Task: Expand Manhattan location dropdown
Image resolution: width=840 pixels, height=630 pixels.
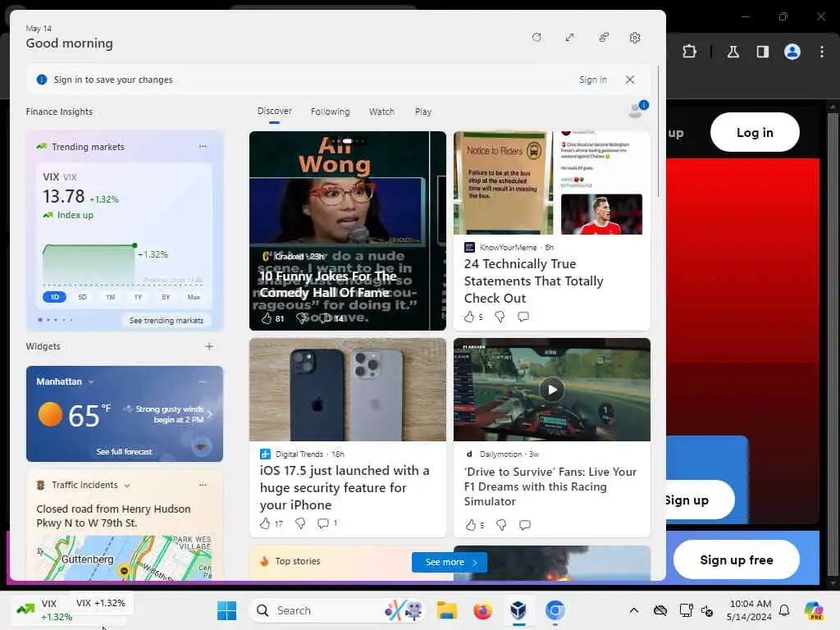Action: (91, 382)
